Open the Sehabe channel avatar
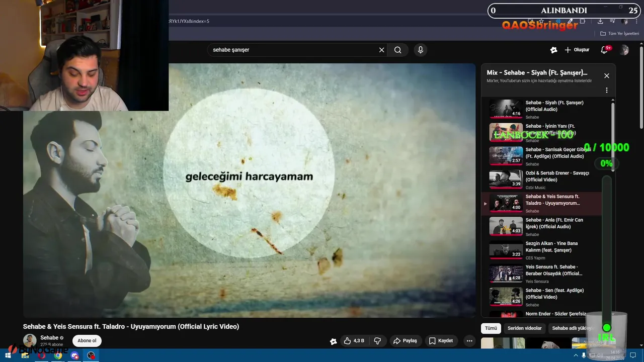This screenshot has width=644, height=362. pyautogui.click(x=30, y=340)
